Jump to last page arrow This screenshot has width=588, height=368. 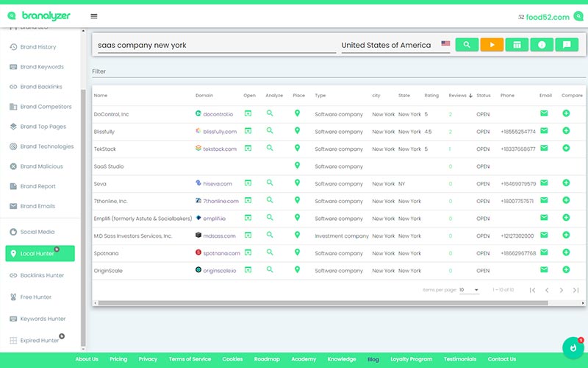(576, 290)
